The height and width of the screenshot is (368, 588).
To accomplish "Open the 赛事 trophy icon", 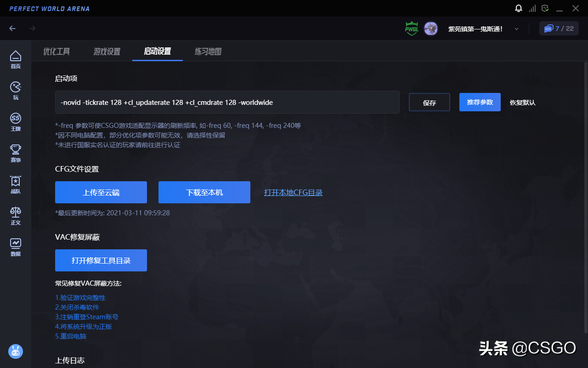I will point(16,153).
